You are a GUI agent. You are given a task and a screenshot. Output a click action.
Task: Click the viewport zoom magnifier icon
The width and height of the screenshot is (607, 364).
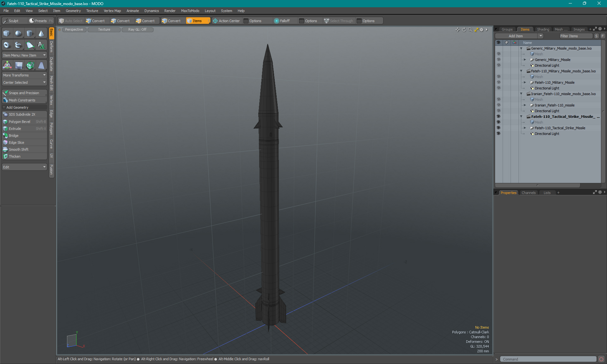click(470, 30)
